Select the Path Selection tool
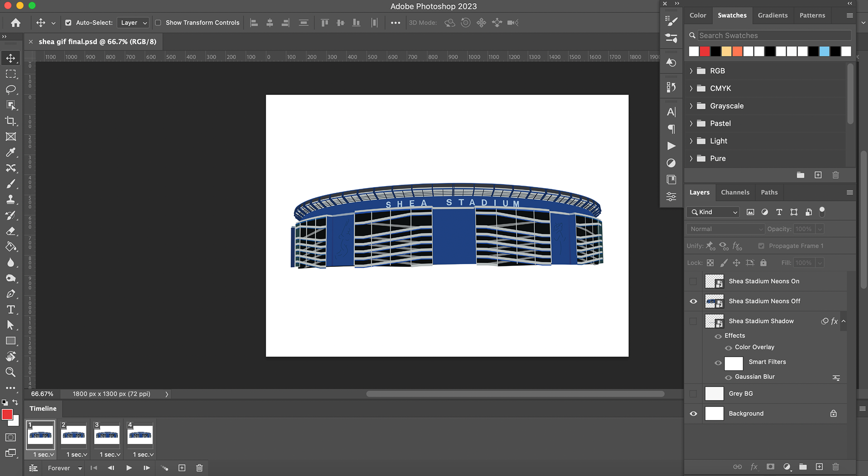Viewport: 868px width, 476px height. (11, 325)
